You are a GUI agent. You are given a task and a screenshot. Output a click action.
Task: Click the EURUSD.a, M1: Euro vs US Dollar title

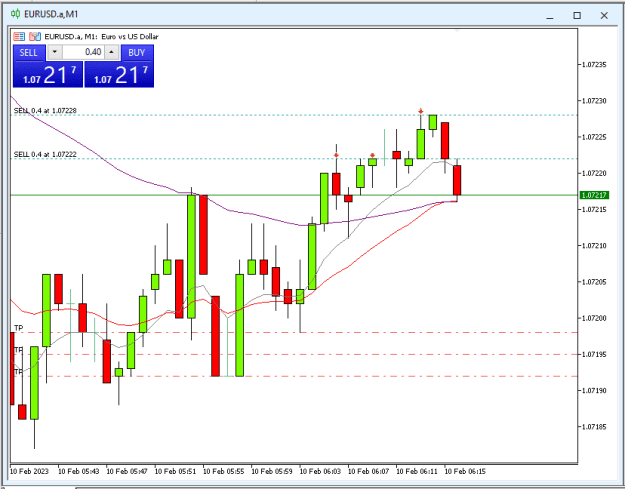click(x=101, y=37)
